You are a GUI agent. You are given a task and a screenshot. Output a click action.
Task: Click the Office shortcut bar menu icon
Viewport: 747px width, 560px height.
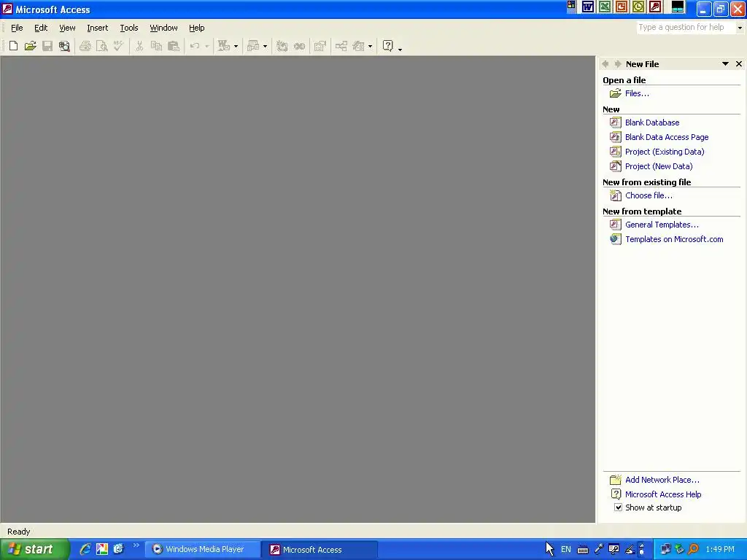570,6
